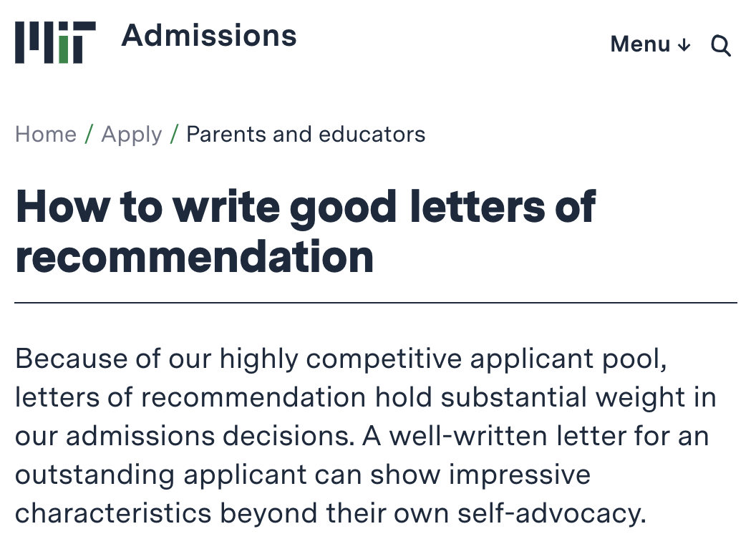Click the green slash after Home
Screen dimensions: 756x544
point(89,134)
